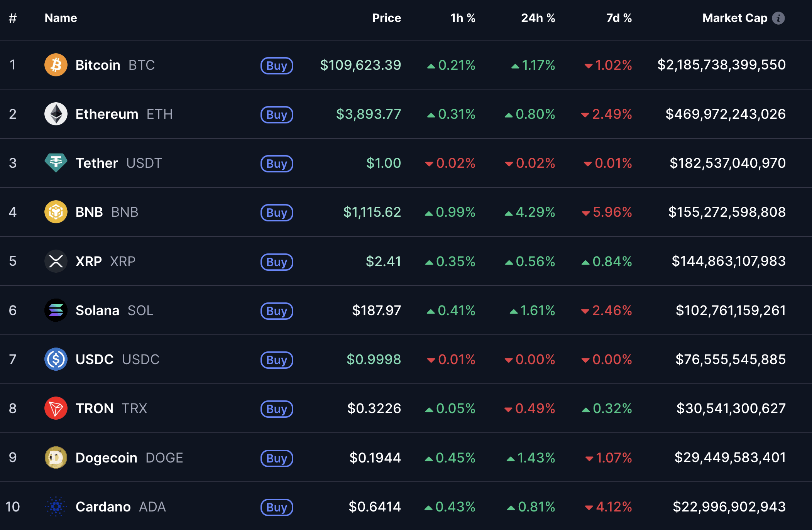Click the Bitcoin coin logo icon

56,65
